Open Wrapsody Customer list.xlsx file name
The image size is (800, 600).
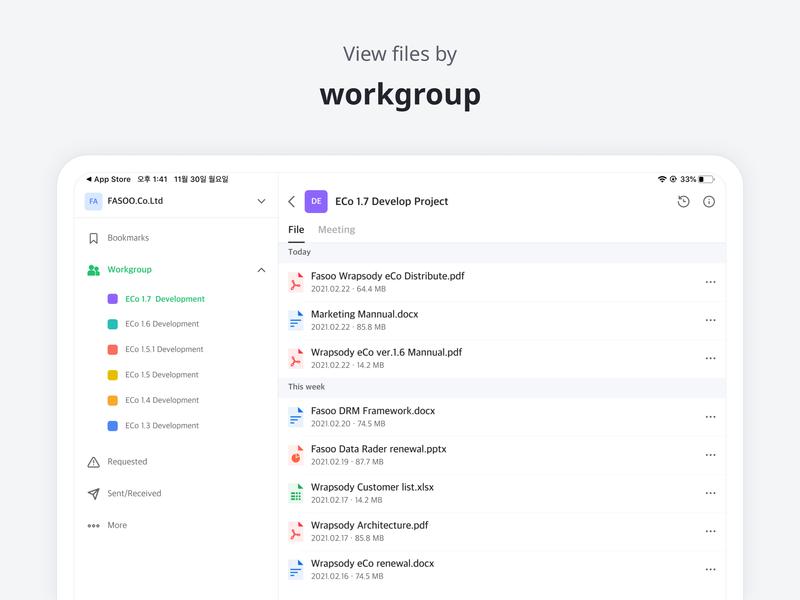coord(372,487)
